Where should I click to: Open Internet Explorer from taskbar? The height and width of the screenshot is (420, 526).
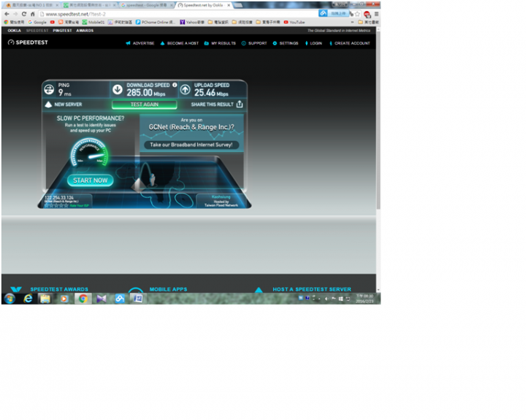point(28,298)
